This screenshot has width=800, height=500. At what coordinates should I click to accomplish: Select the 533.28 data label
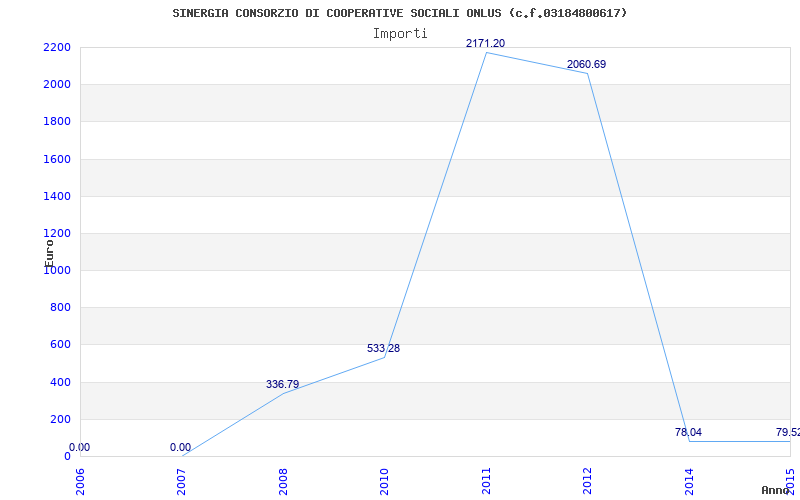pyautogui.click(x=383, y=348)
